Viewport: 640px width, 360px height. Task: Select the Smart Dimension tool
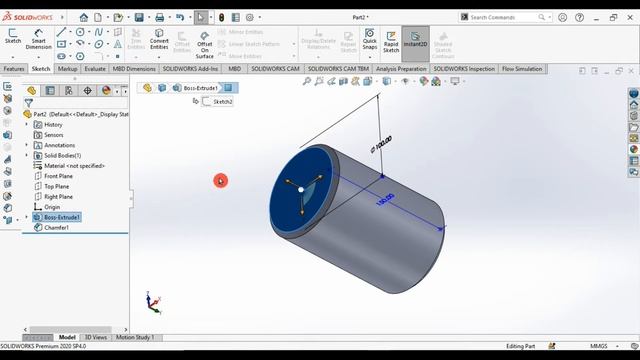pos(38,39)
